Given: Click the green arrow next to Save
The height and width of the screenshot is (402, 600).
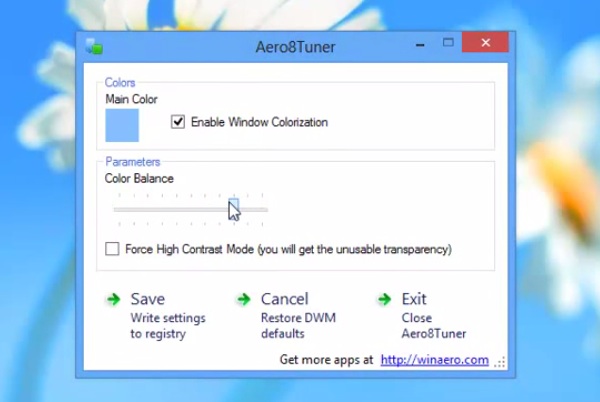Looking at the screenshot, I should [x=114, y=299].
